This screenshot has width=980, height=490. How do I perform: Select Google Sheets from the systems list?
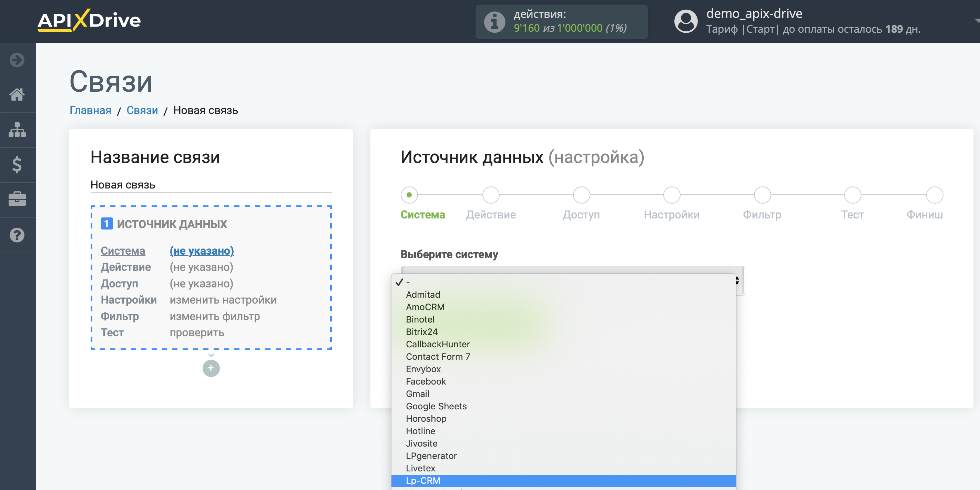click(x=436, y=406)
